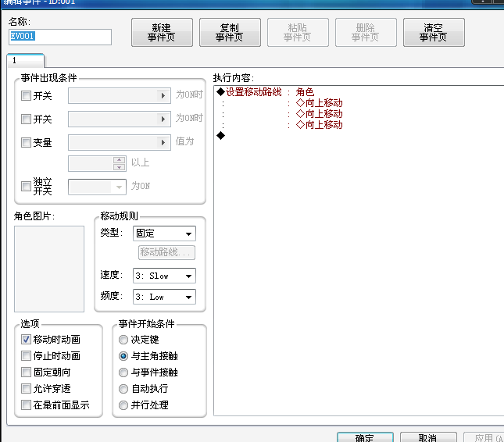Uncheck the 移动时动画 option
Image resolution: width=504 pixels, height=442 pixels.
(26, 340)
